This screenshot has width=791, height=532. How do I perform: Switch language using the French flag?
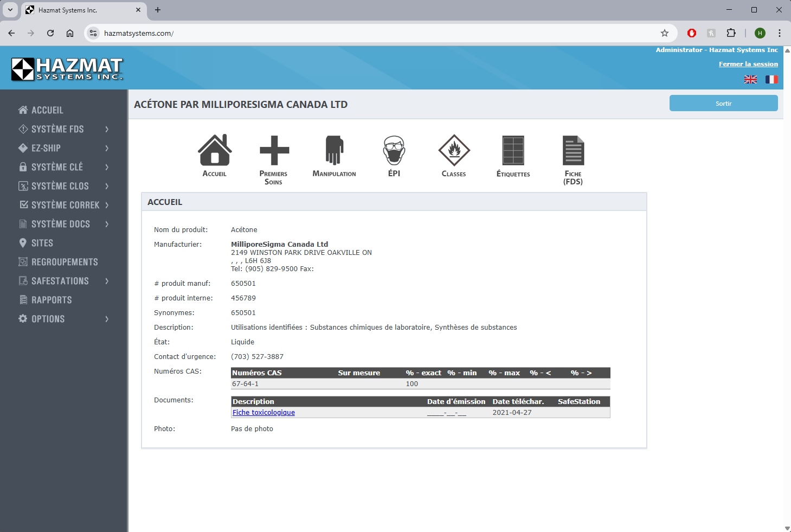click(x=771, y=80)
